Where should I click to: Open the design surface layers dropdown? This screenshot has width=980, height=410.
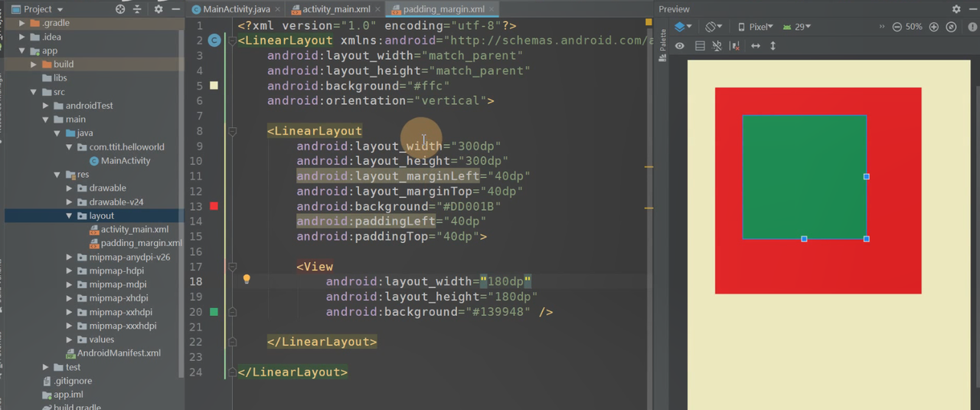(x=683, y=27)
